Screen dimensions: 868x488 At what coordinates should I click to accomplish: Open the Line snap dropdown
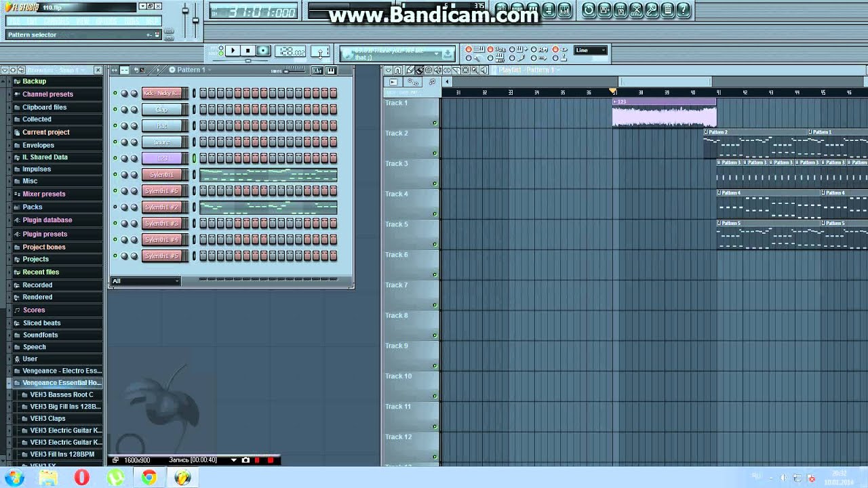[x=590, y=50]
